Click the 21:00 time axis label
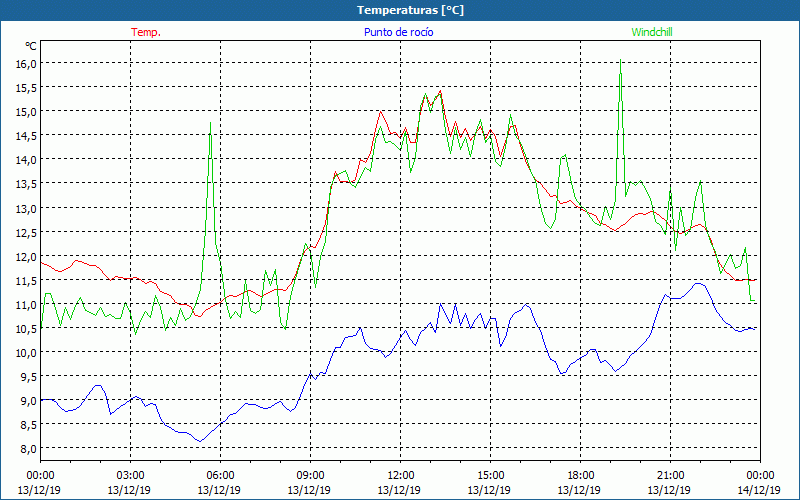Image resolution: width=800 pixels, height=500 pixels. pos(670,476)
